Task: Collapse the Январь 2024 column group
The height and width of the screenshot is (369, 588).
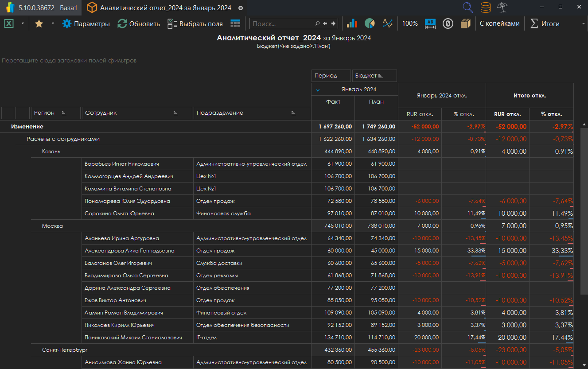Action: click(x=317, y=90)
